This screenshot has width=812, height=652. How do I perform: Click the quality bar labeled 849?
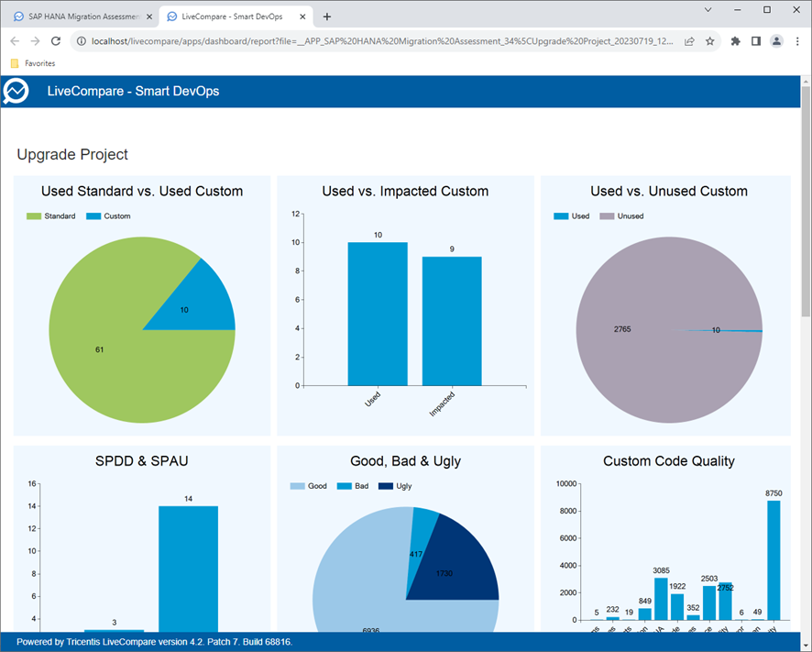[644, 614]
